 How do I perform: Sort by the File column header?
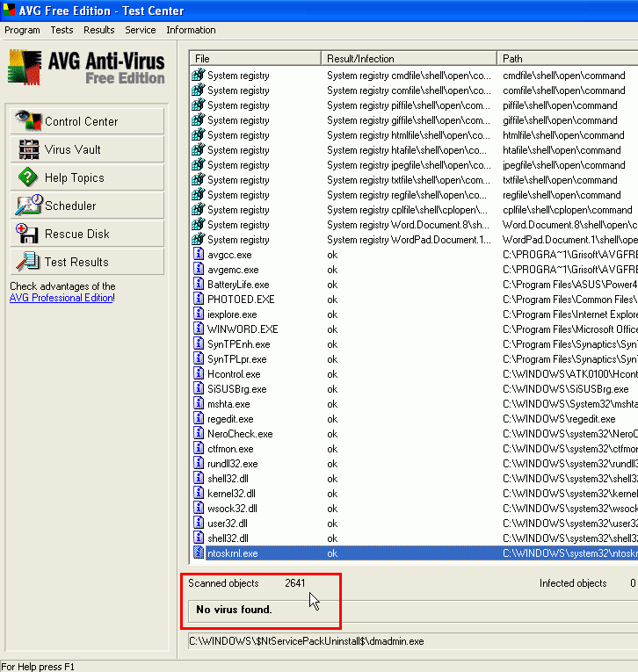click(255, 58)
